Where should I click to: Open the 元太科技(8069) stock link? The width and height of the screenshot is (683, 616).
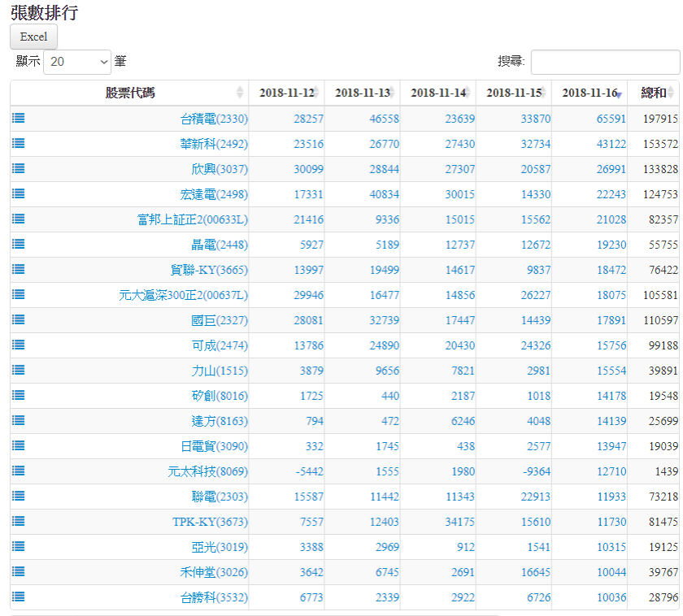207,471
